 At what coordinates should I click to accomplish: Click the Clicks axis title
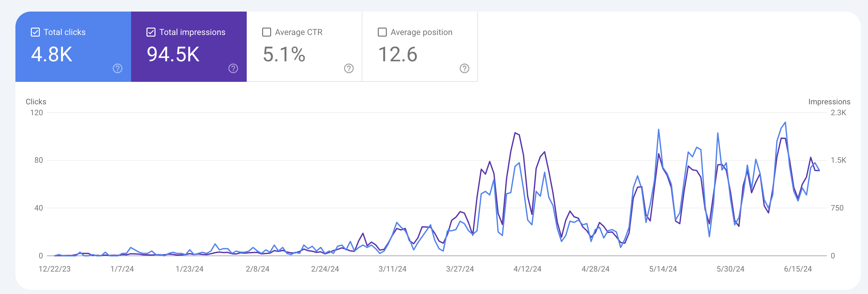[36, 102]
